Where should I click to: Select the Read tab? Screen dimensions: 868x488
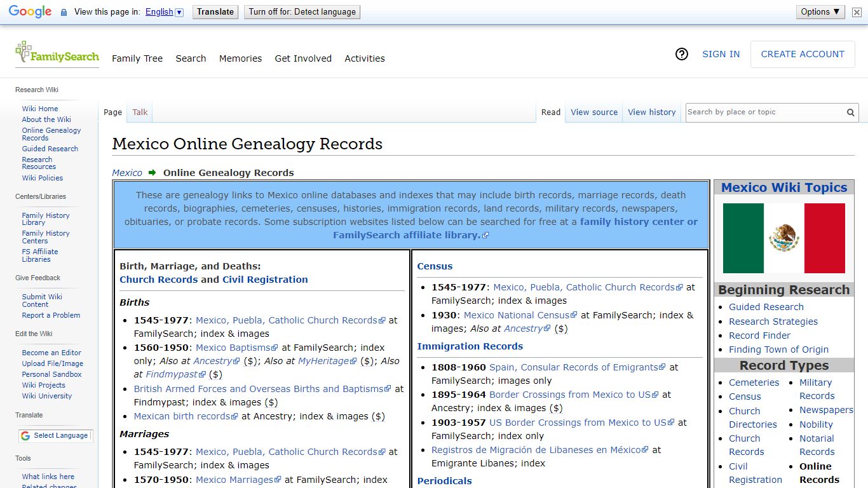click(x=551, y=112)
